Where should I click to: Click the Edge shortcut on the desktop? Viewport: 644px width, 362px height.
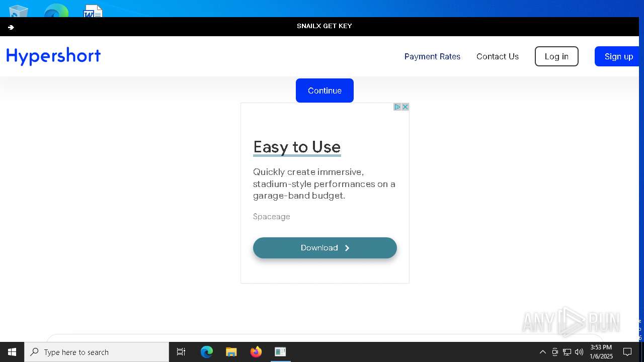pyautogui.click(x=56, y=11)
